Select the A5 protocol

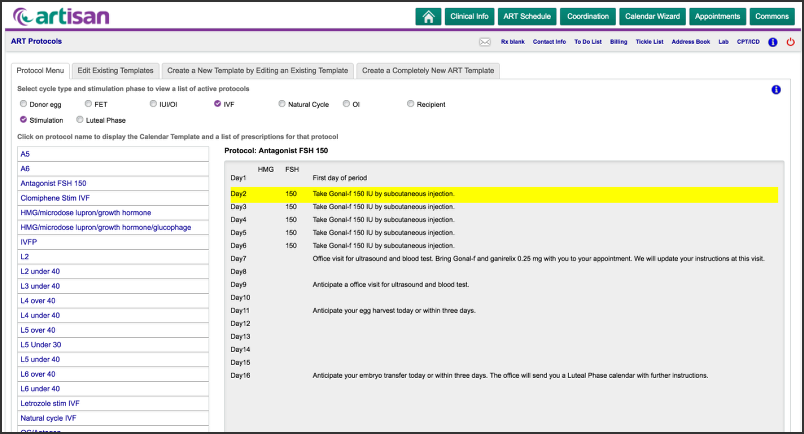[x=113, y=154]
